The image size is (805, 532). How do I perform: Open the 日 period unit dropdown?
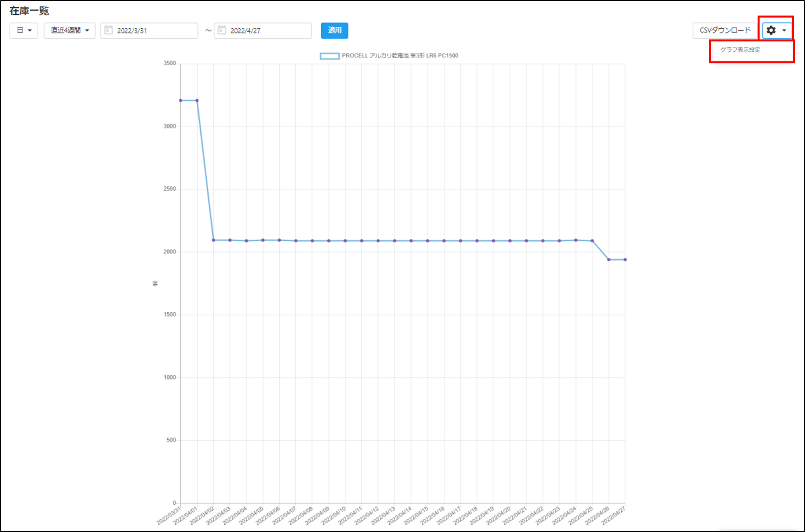coord(24,30)
